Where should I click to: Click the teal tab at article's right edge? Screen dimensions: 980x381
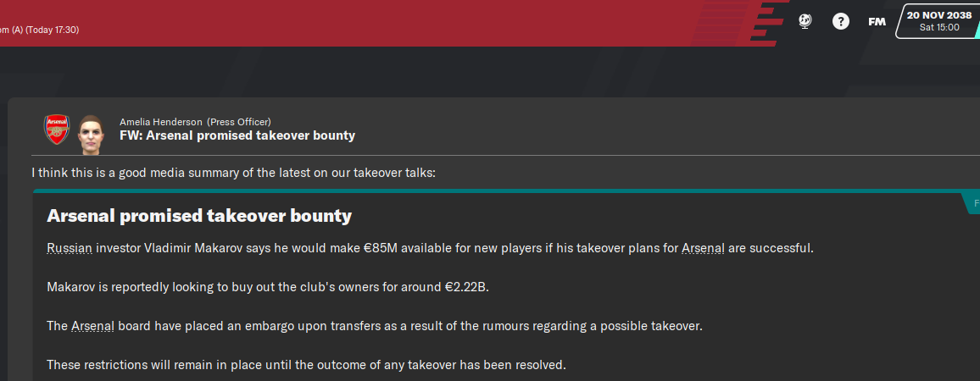point(972,203)
